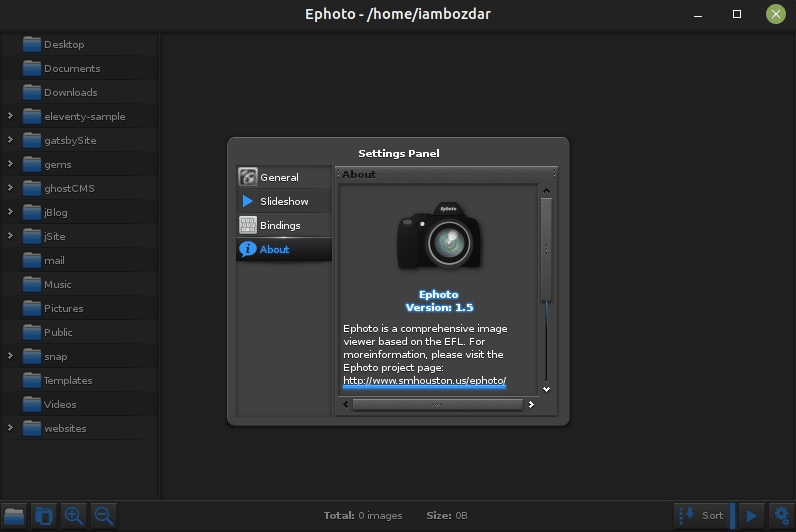Click the ghostCMS folder name

tap(69, 188)
